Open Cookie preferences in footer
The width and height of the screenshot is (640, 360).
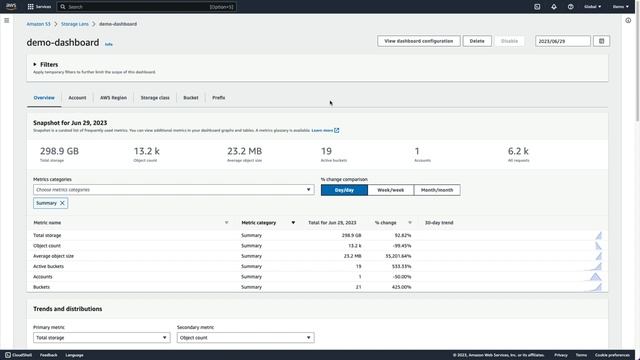pyautogui.click(x=612, y=355)
